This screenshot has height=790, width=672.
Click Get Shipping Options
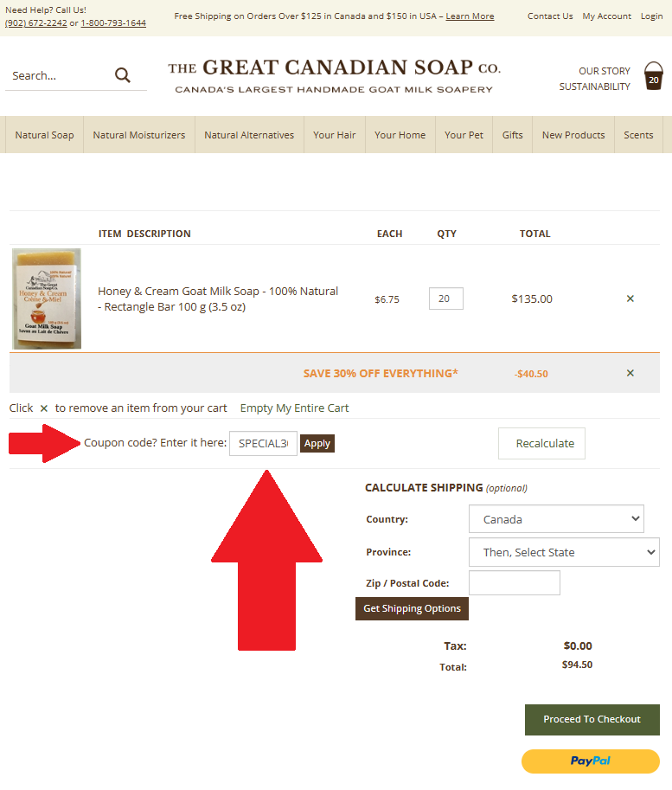tap(412, 608)
